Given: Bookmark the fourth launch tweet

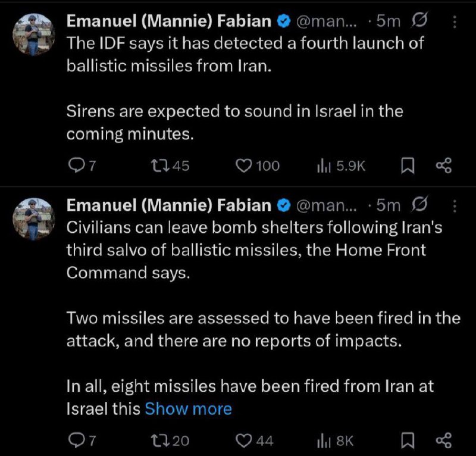Looking at the screenshot, I should 407,166.
